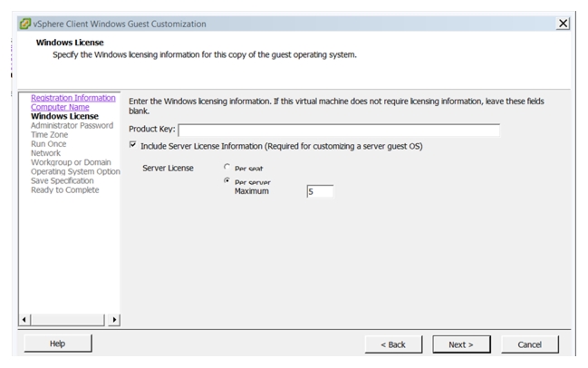
Task: Select Network in the step list
Action: pos(45,153)
